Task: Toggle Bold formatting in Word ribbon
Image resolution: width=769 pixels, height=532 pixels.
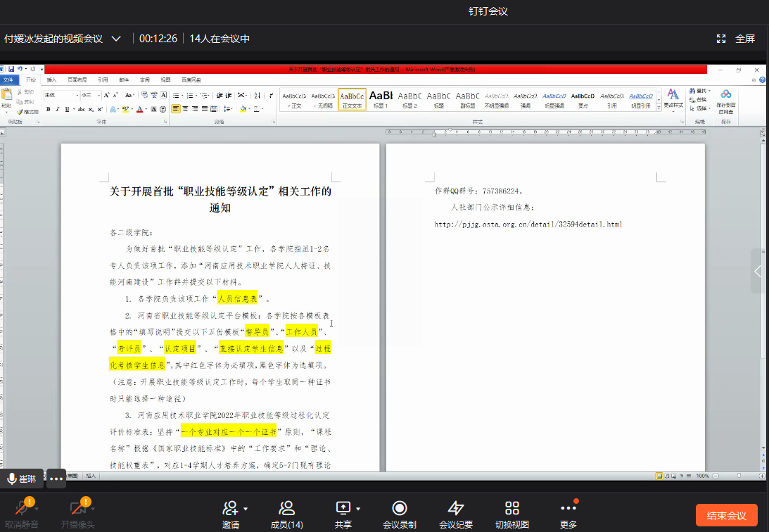Action: [48, 109]
